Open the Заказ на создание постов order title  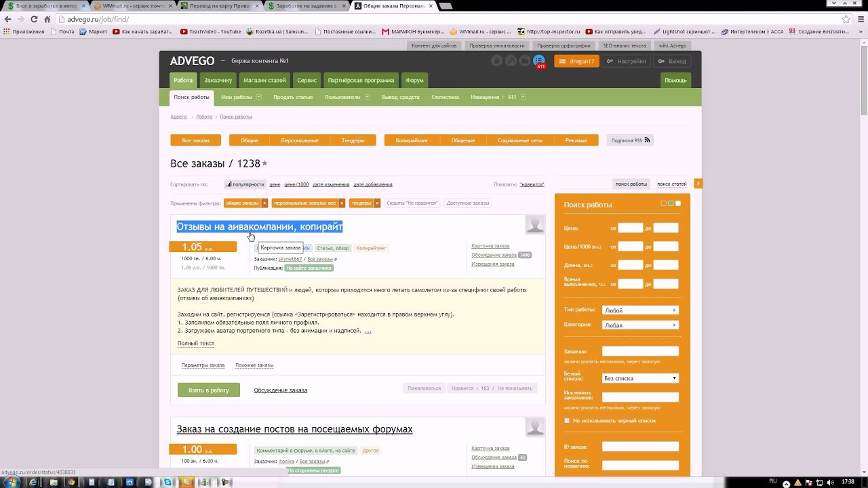tap(295, 429)
